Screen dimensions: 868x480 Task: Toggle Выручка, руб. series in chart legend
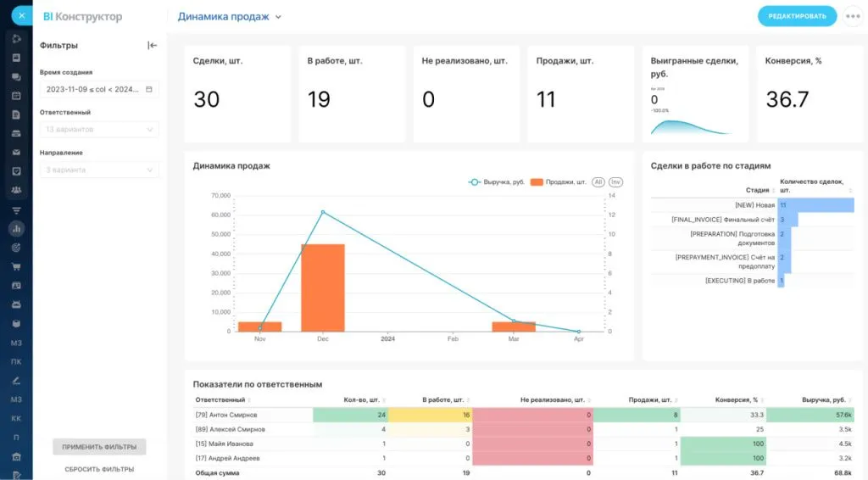[498, 182]
